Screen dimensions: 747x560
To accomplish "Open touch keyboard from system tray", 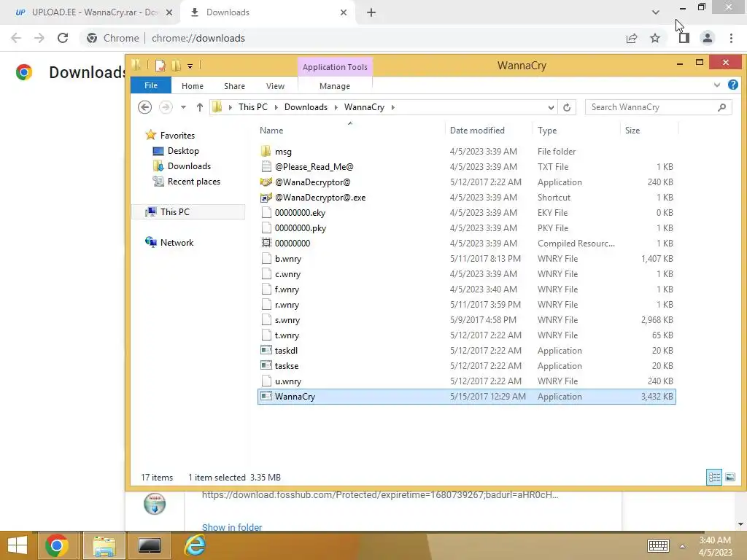I will [x=659, y=545].
